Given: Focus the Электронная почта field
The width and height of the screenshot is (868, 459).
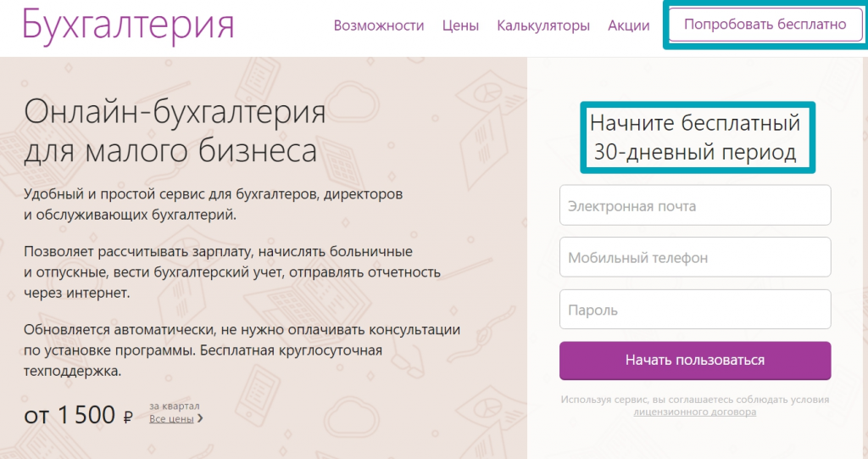Looking at the screenshot, I should click(695, 205).
